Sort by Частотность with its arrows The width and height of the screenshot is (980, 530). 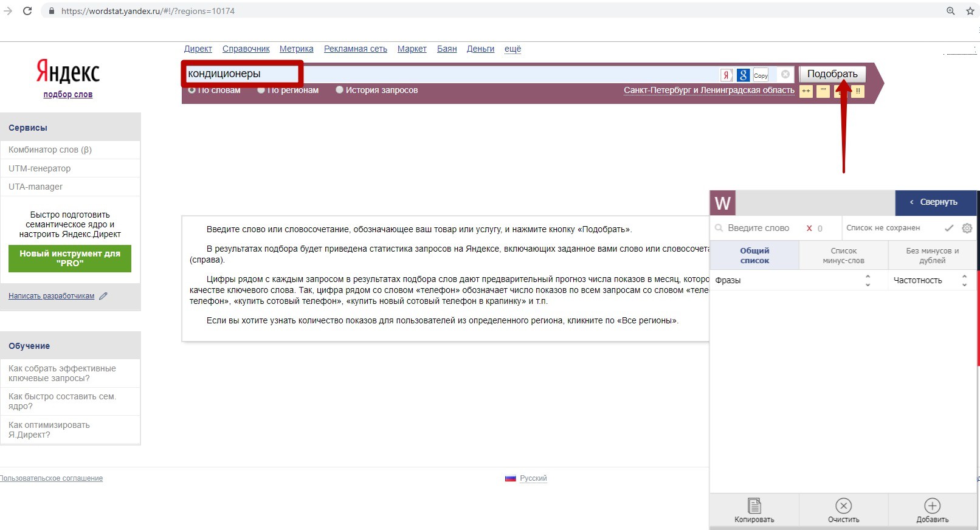(964, 280)
